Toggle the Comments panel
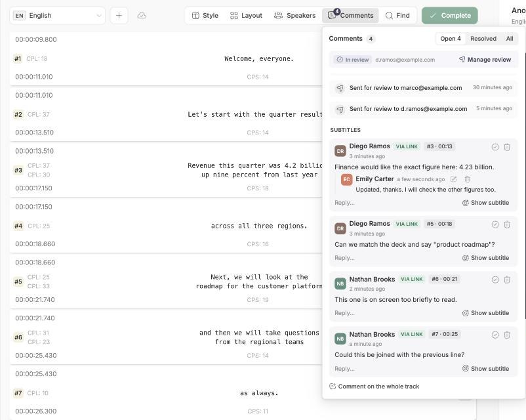This screenshot has height=420, width=526. (x=350, y=16)
